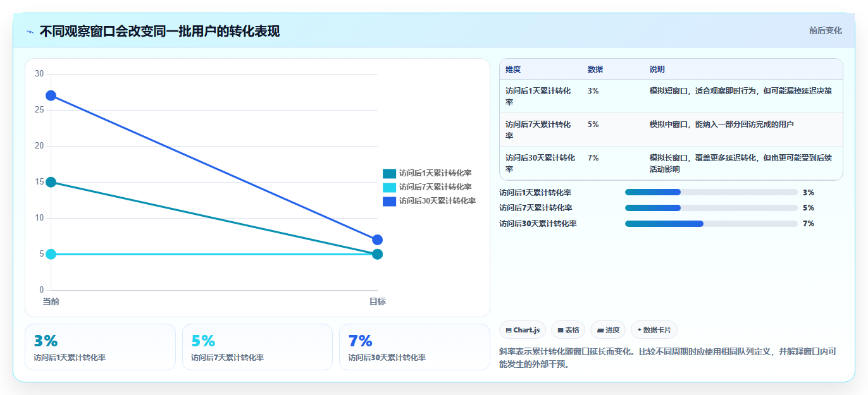Click the table cell 访问后30天累计转化率
This screenshot has width=868, height=395.
tap(540, 163)
